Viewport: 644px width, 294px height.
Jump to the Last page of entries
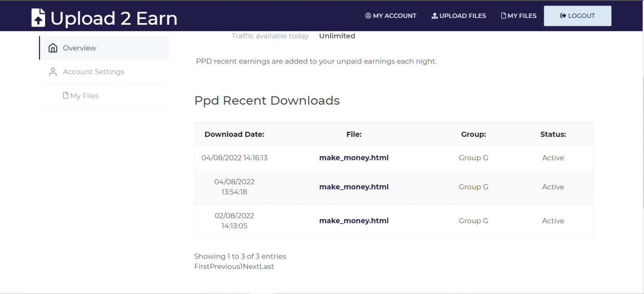pyautogui.click(x=267, y=266)
